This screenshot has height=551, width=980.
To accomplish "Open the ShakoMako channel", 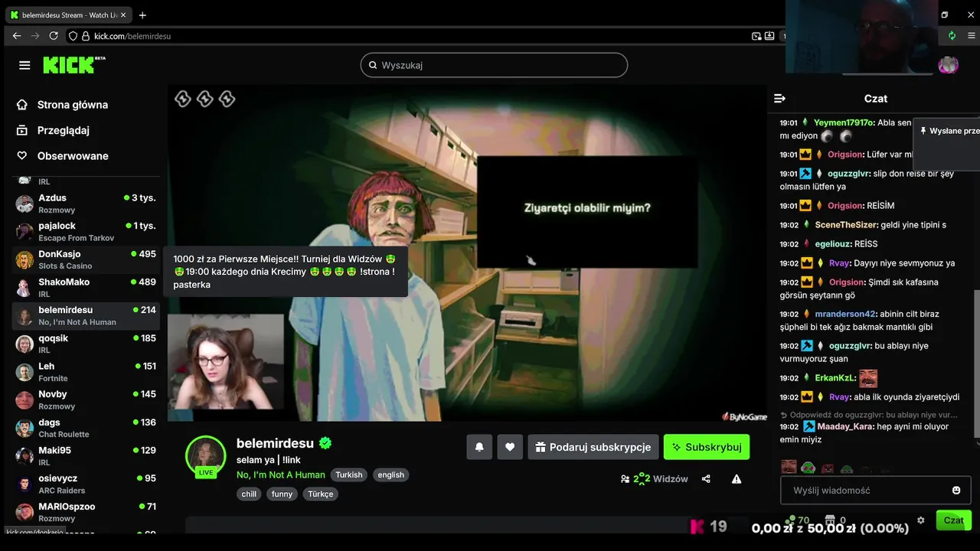I will pyautogui.click(x=86, y=288).
